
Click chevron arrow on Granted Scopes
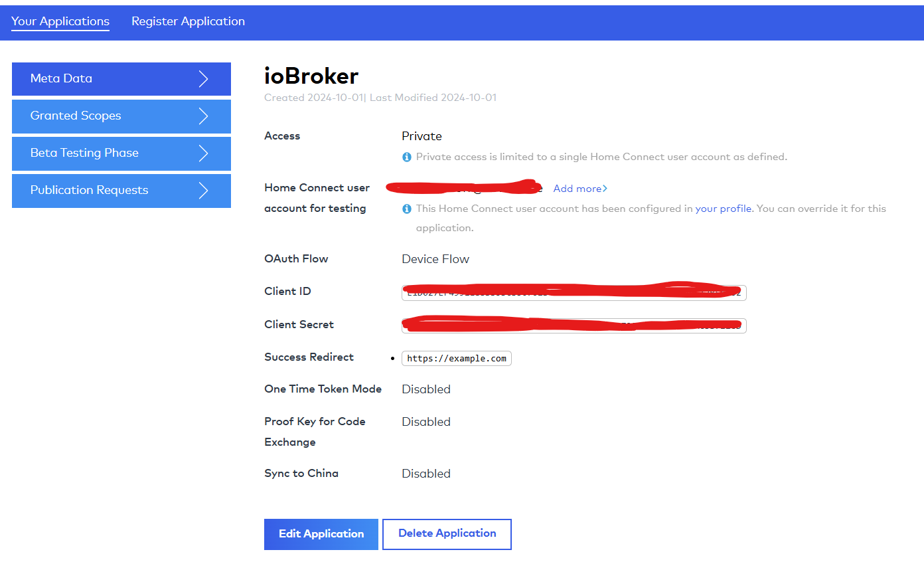tap(204, 116)
